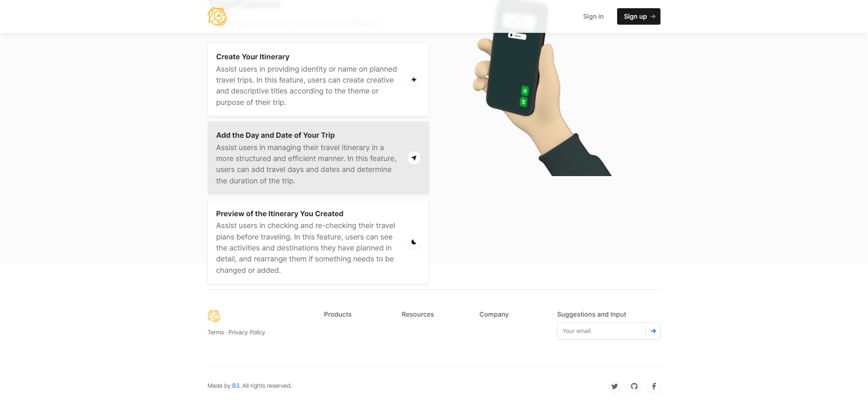Click the yellow globe logo in the header

click(x=218, y=16)
